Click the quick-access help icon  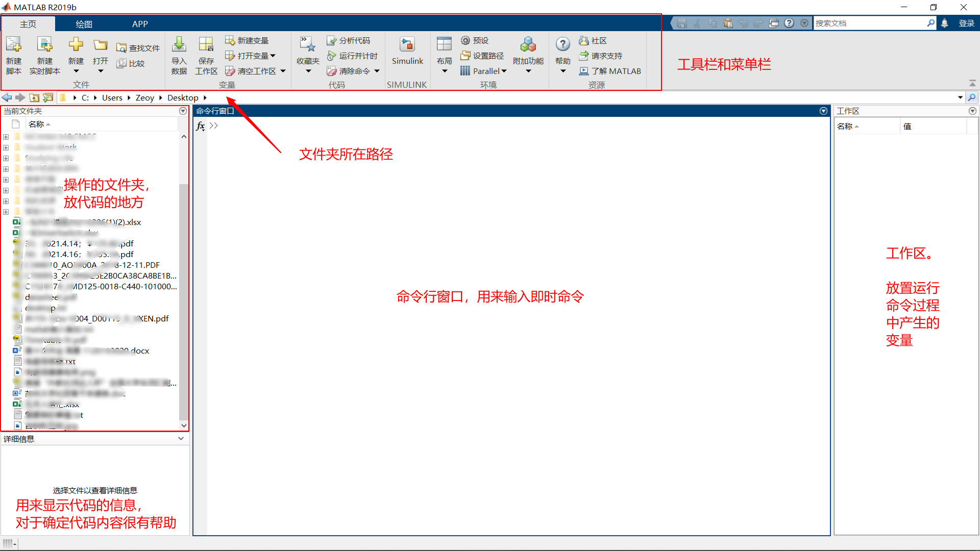[789, 23]
